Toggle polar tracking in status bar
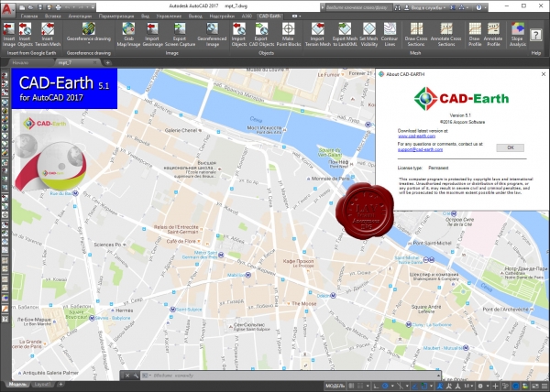This screenshot has height=392, width=550. [x=385, y=386]
